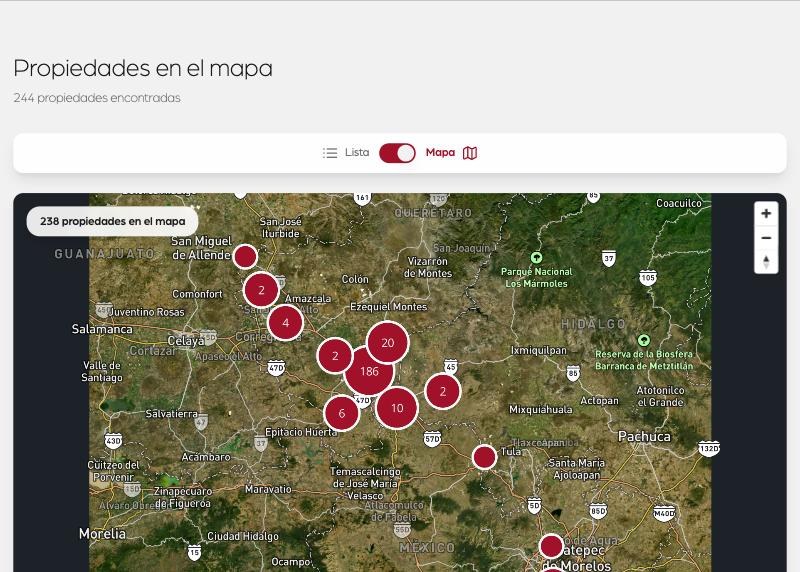Click the Morelia city label on map
The width and height of the screenshot is (800, 572).
click(x=102, y=534)
